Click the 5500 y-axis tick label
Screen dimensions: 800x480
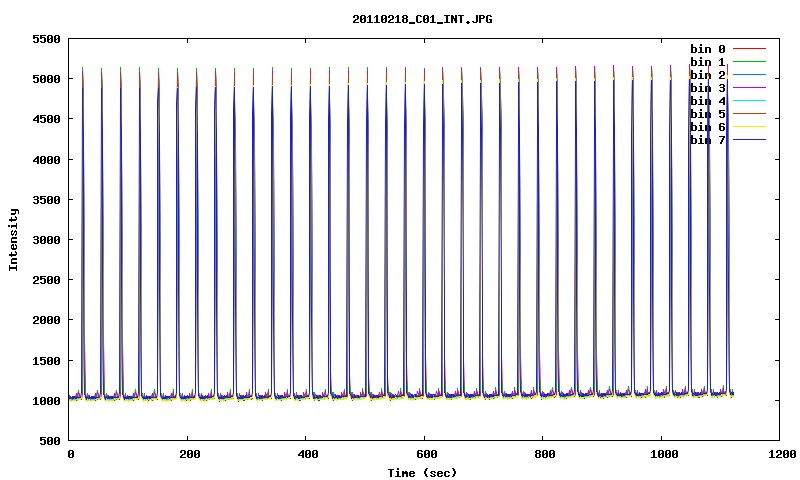46,39
